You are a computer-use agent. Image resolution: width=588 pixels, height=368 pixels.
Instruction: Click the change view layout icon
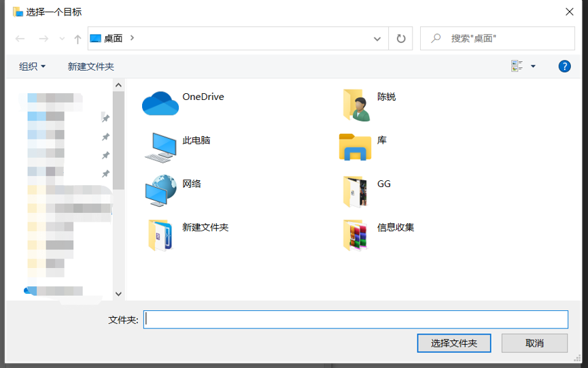coord(517,66)
